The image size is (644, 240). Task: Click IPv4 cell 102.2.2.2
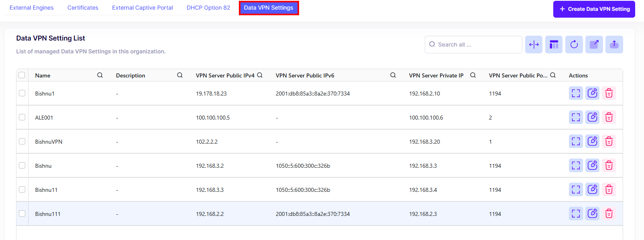pos(207,142)
